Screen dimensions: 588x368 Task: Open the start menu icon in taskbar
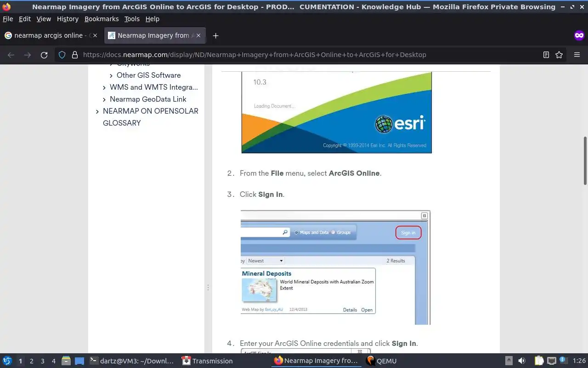pos(7,361)
